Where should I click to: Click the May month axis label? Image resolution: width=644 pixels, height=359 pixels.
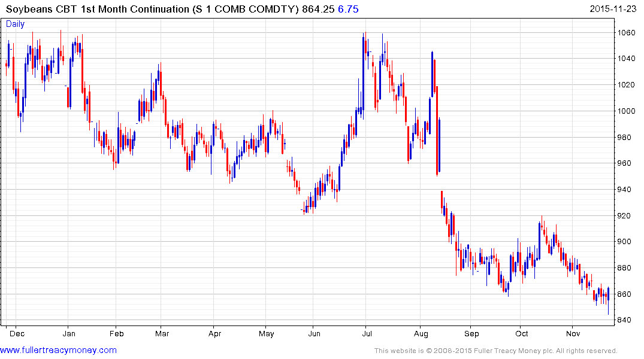(x=266, y=333)
